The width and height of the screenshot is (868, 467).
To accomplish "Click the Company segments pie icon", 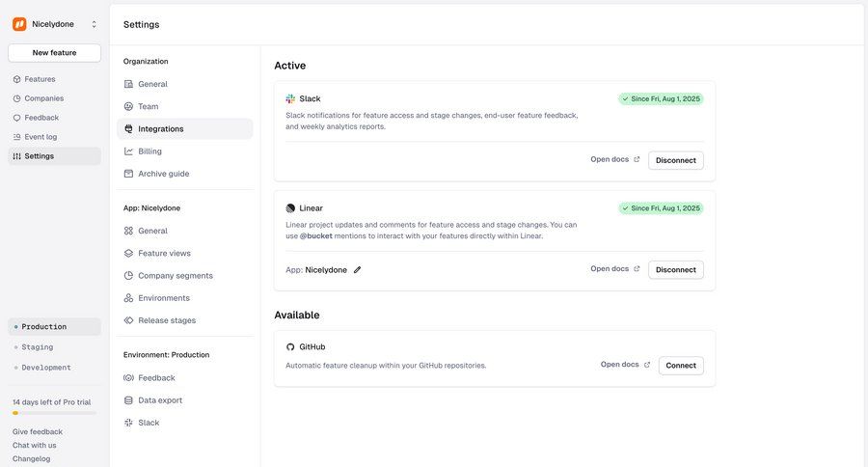I will pos(128,275).
